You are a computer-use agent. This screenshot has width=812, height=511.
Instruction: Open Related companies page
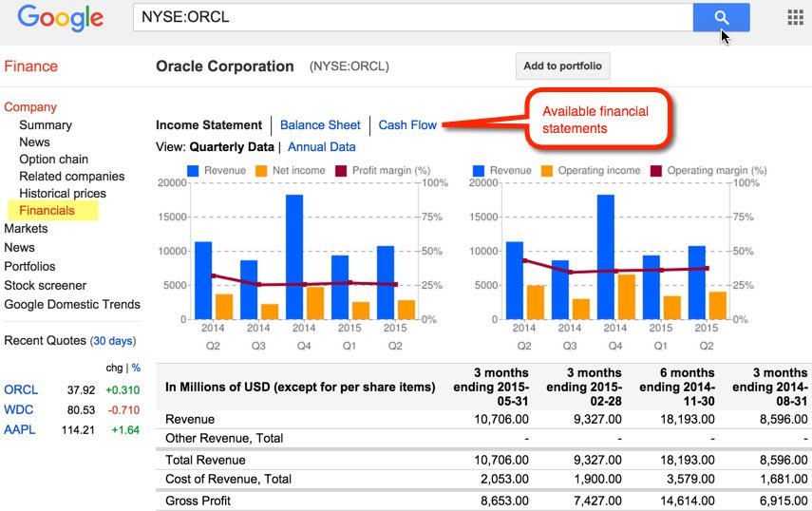tap(72, 177)
